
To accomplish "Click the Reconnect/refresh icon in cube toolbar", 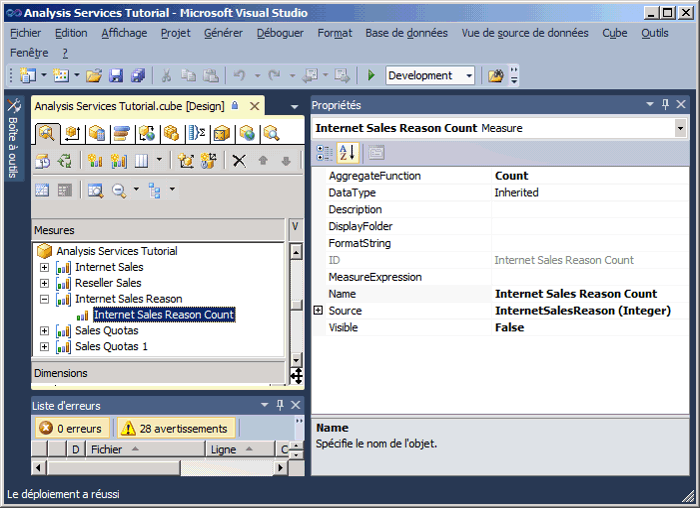I will click(66, 160).
